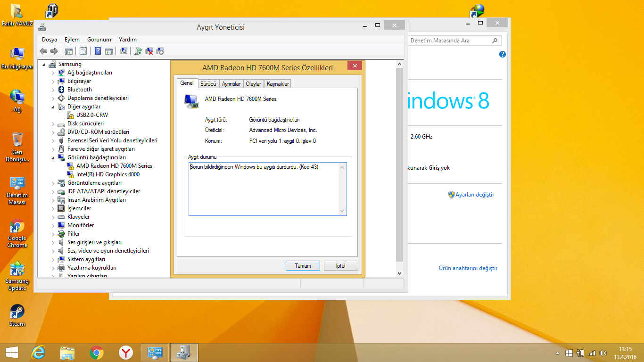Select the Bu bilgisayar desktop icon
The image size is (644, 362).
tap(17, 58)
